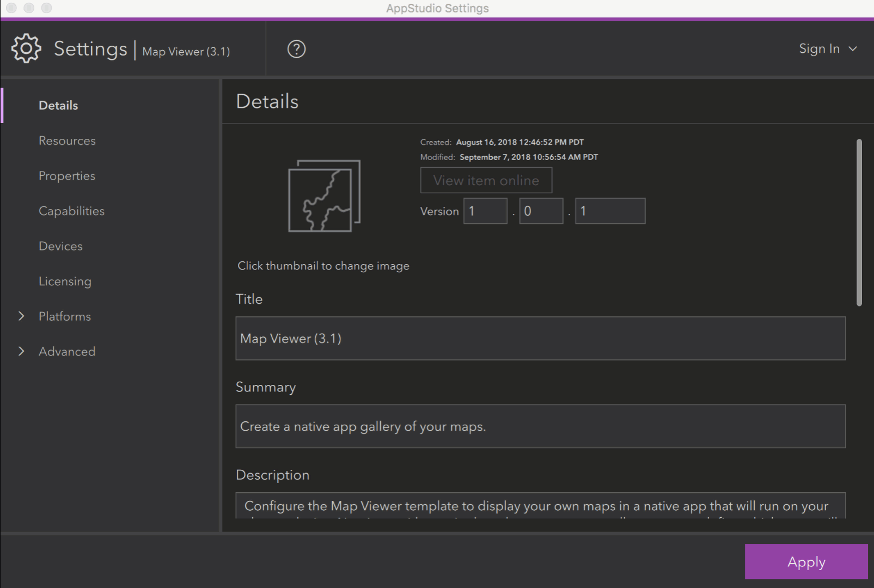This screenshot has height=588, width=874.
Task: Open the Devices settings tab
Action: [x=60, y=246]
